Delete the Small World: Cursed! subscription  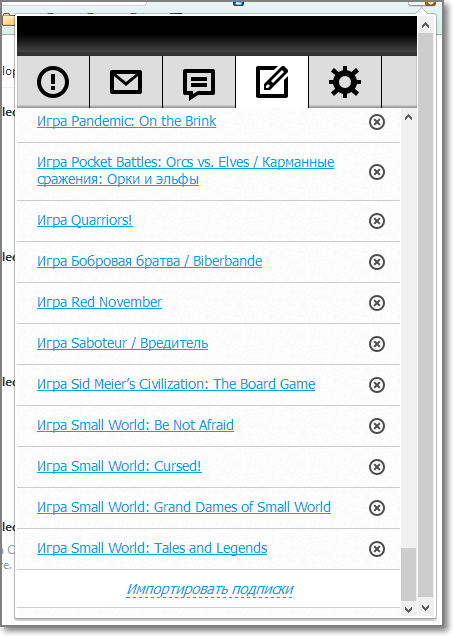coord(377,466)
